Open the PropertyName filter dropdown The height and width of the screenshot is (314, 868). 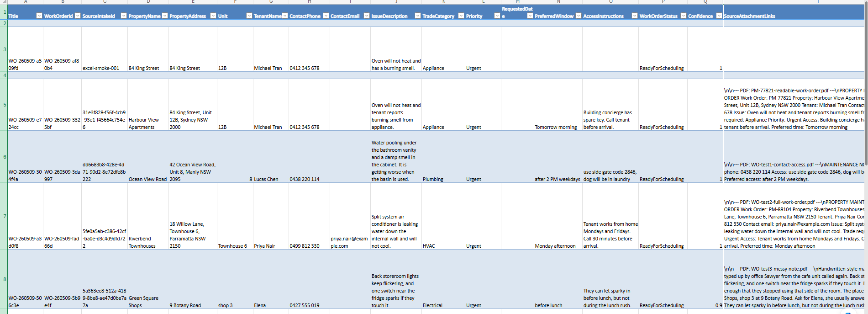(165, 16)
